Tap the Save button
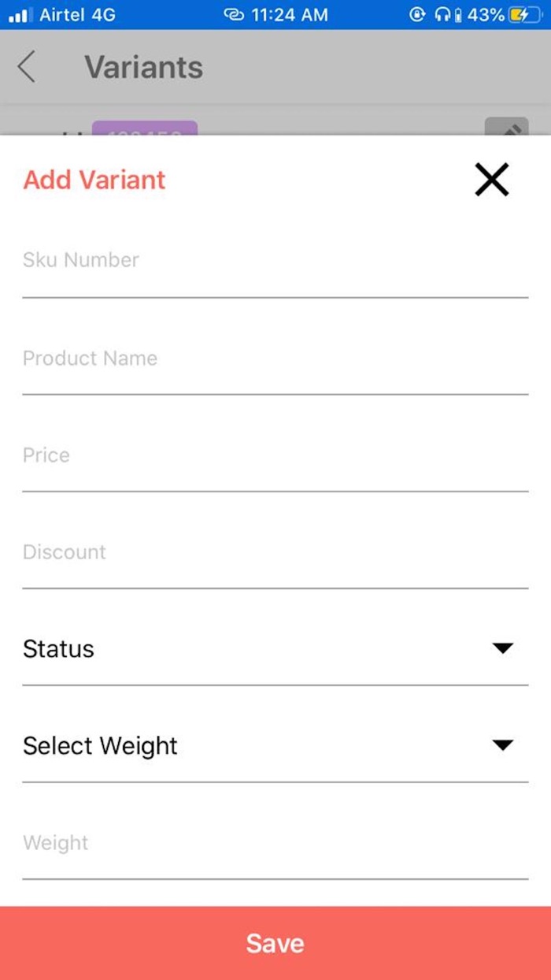This screenshot has width=551, height=980. [x=275, y=943]
